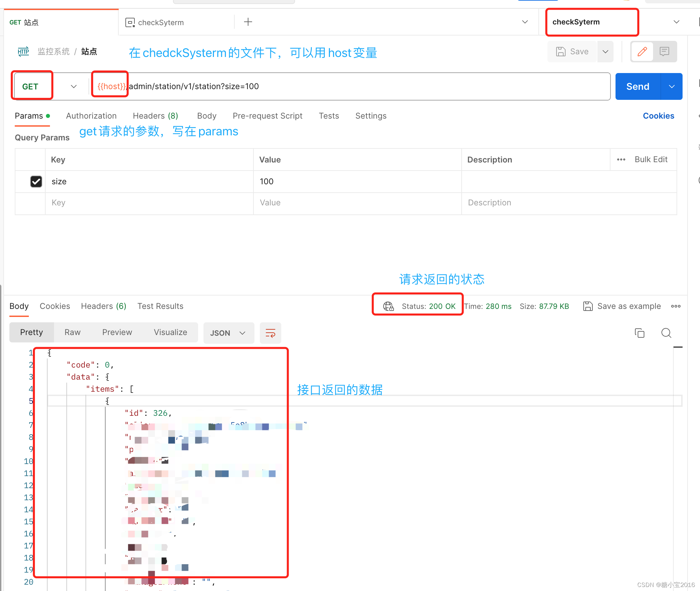Viewport: 700px width, 591px height.
Task: Open the JSON format dropdown
Action: pos(228,333)
